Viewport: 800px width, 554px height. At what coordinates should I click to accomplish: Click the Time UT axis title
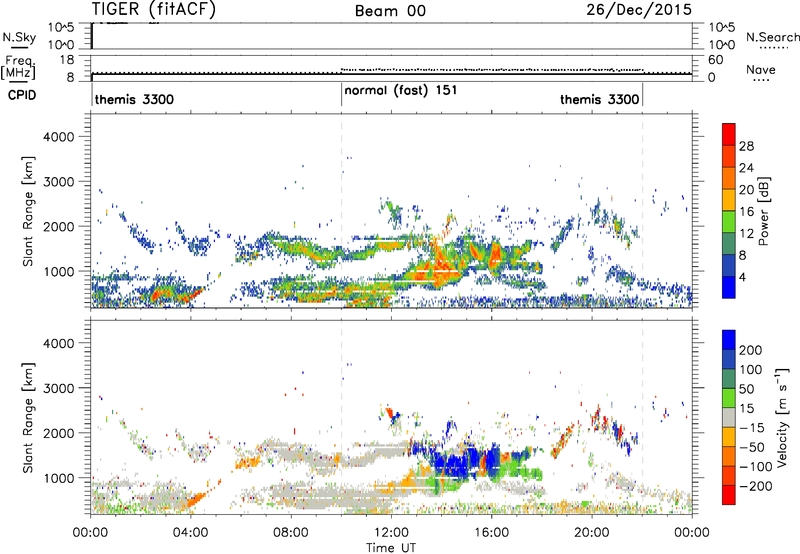pos(391,548)
